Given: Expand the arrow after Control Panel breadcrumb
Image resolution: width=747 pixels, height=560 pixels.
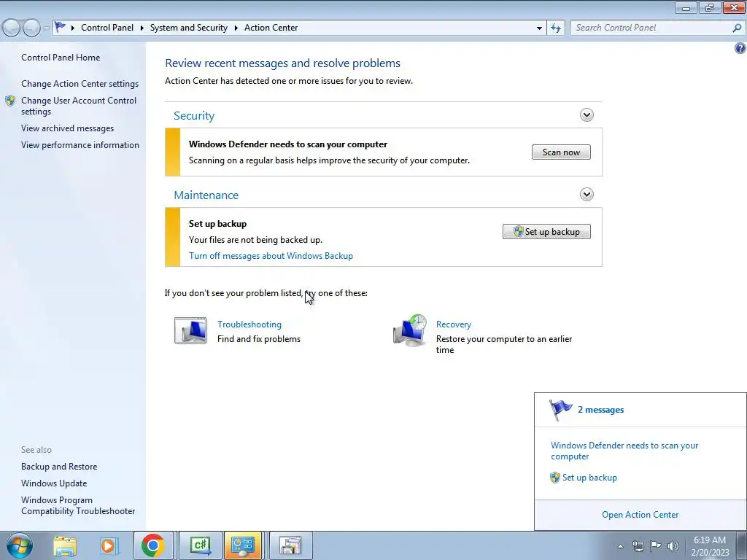Looking at the screenshot, I should 142,28.
